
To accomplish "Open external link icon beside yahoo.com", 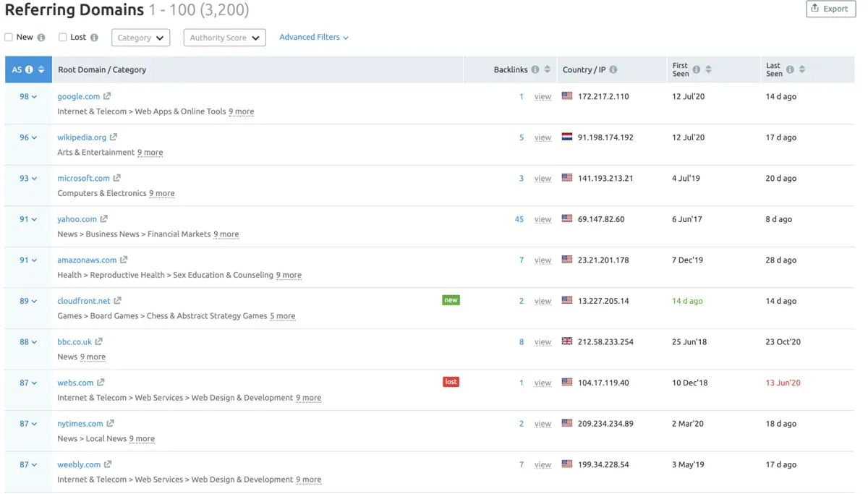I will pos(103,219).
